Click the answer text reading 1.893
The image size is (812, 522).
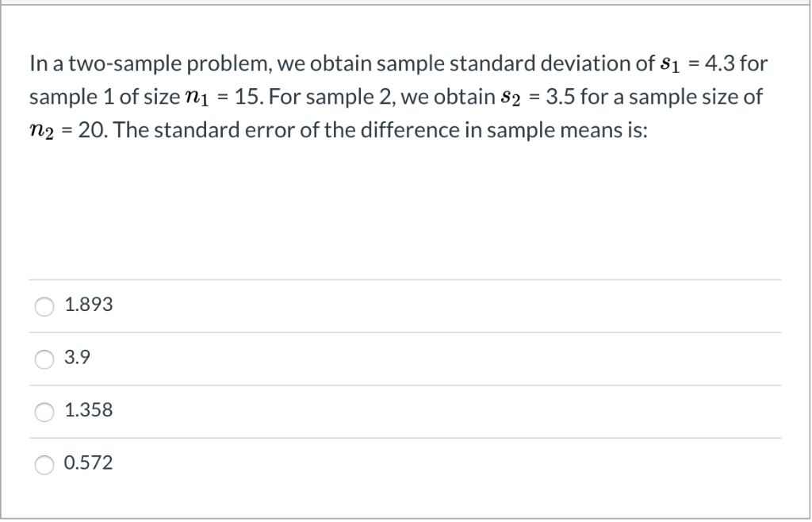pos(89,304)
